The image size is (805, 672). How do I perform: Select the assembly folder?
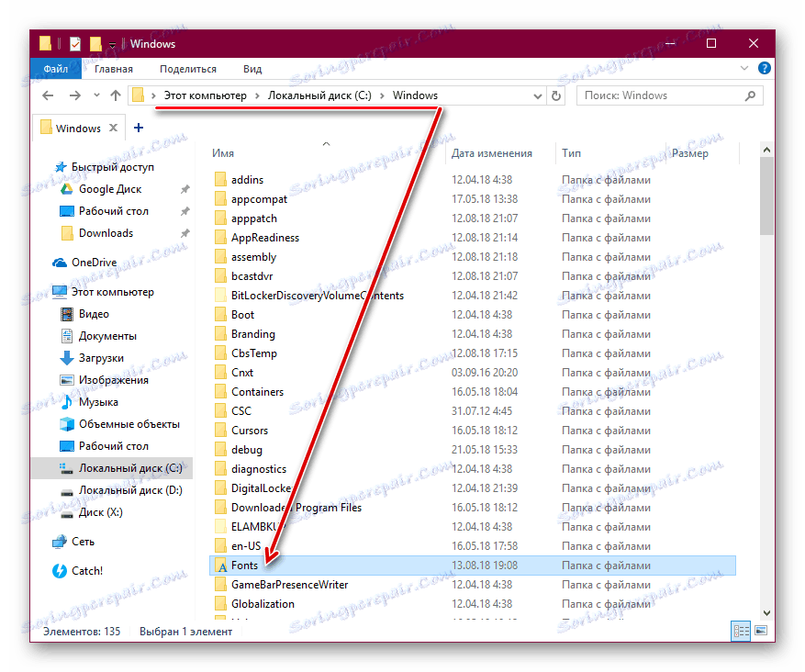point(253,257)
